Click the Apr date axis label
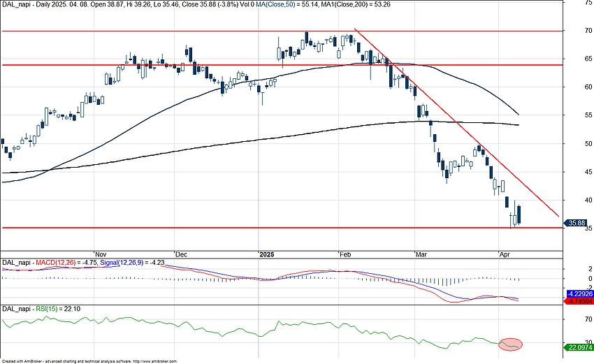 (x=505, y=254)
